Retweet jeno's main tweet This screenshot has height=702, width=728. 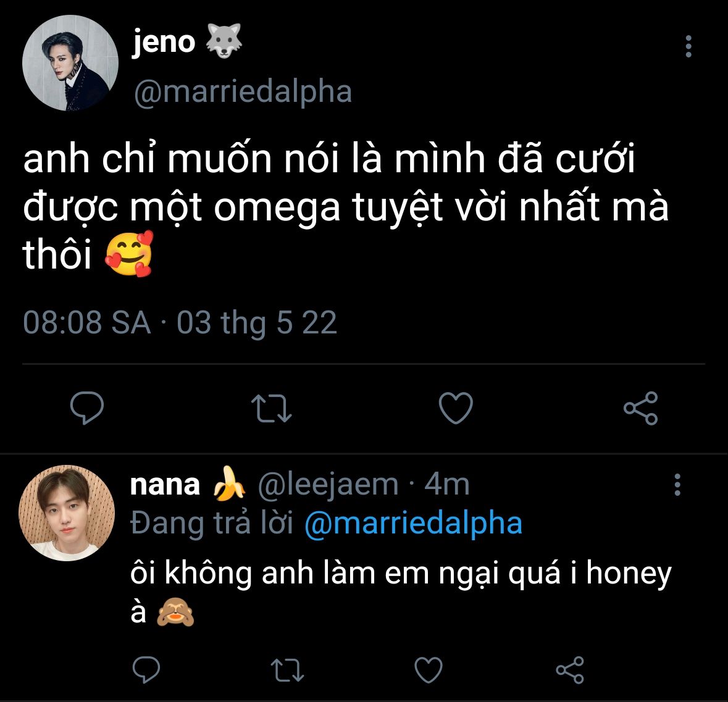point(272,408)
